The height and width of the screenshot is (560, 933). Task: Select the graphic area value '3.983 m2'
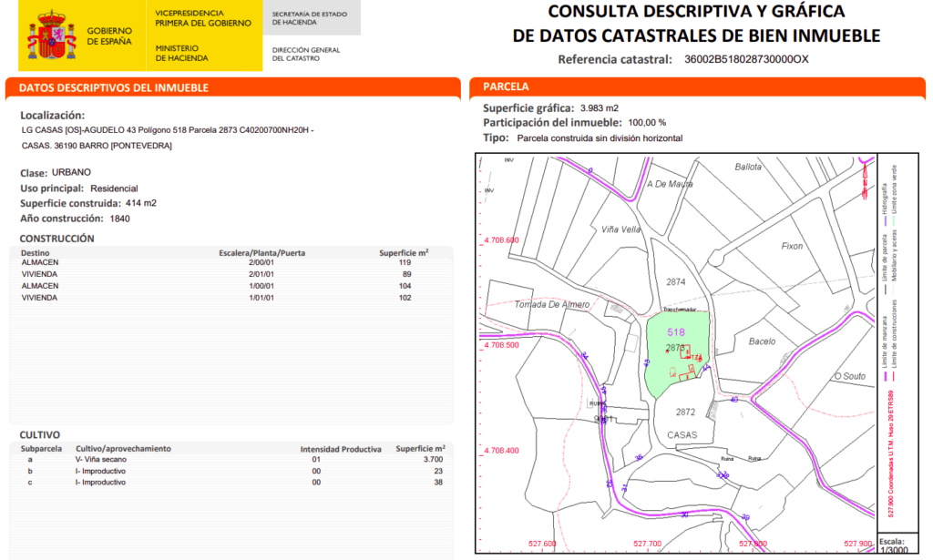(600, 108)
